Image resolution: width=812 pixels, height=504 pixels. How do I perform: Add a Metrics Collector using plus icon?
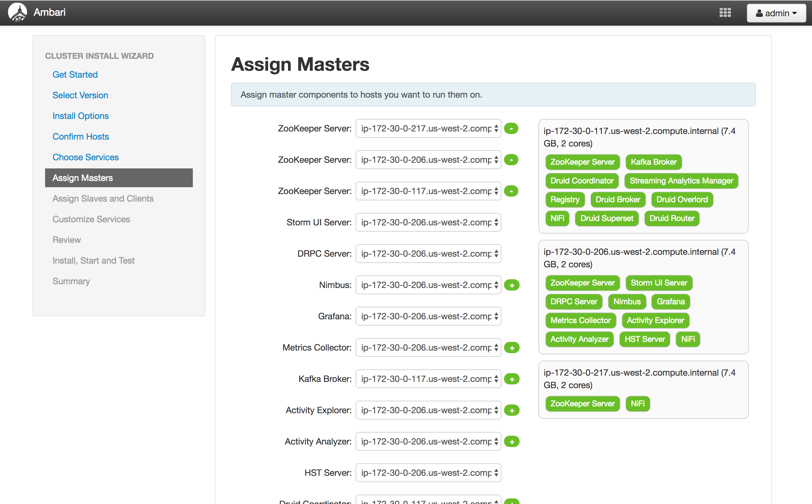tap(512, 348)
